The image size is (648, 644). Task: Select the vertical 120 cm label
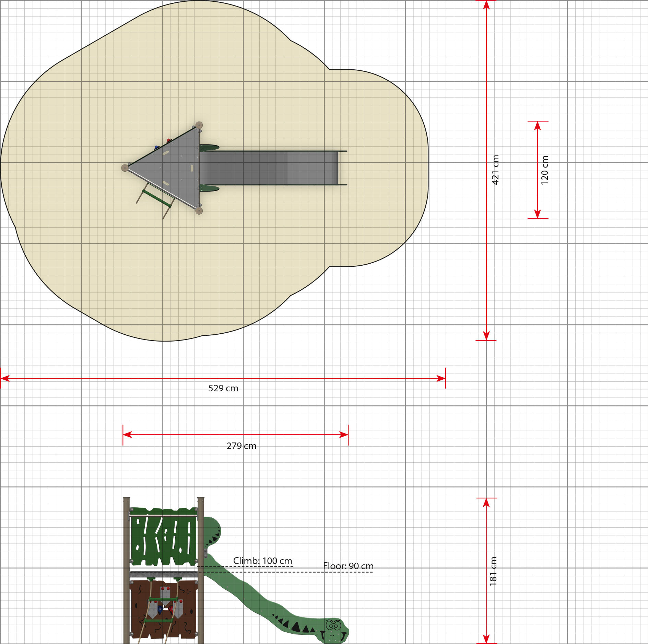(x=544, y=170)
